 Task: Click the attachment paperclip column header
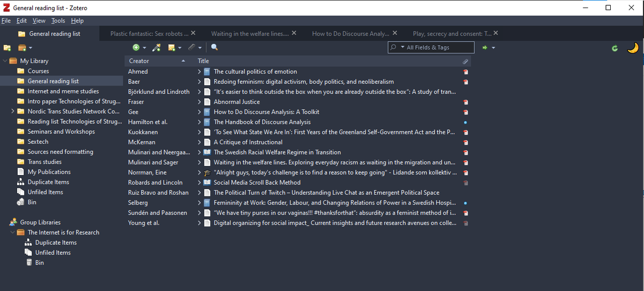(x=465, y=61)
